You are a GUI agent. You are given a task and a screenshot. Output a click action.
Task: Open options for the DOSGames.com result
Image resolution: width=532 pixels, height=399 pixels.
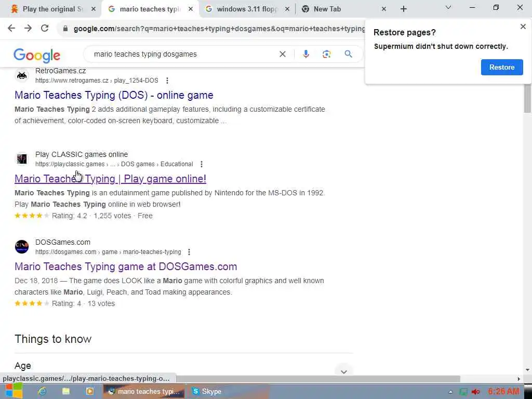pos(189,252)
